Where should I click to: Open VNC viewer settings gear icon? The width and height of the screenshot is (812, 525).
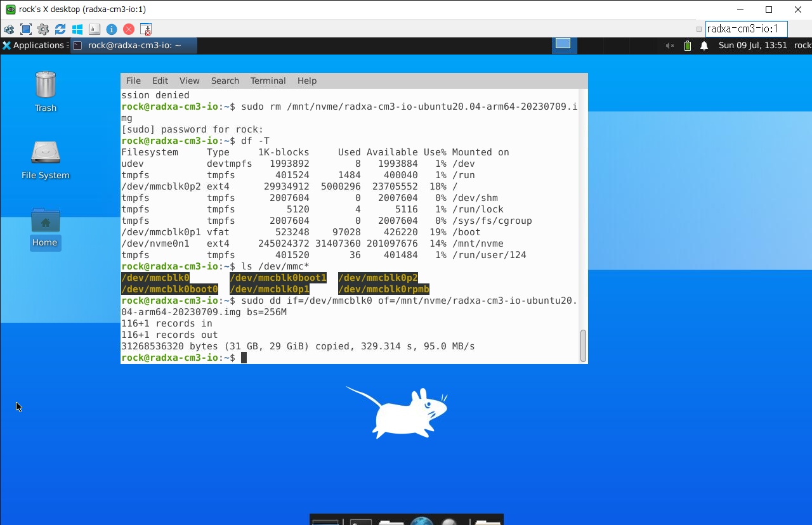pos(43,29)
